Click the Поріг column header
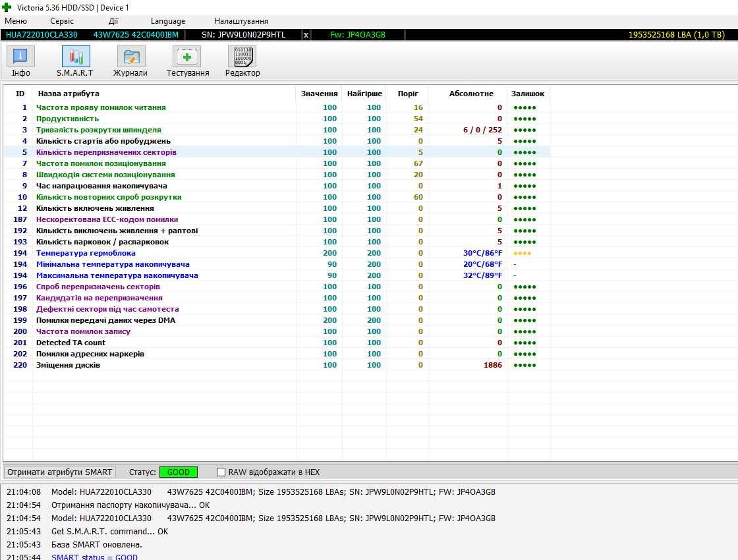The image size is (738, 560). (x=408, y=94)
